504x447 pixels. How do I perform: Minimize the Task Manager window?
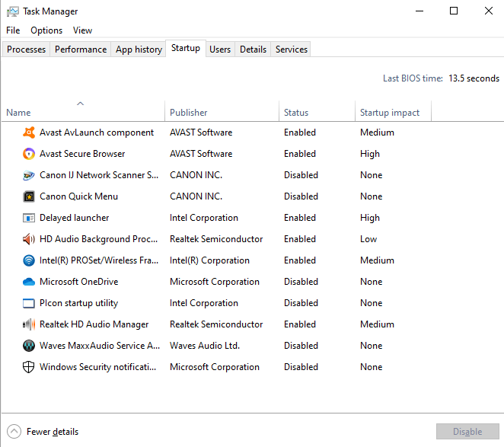pos(419,11)
